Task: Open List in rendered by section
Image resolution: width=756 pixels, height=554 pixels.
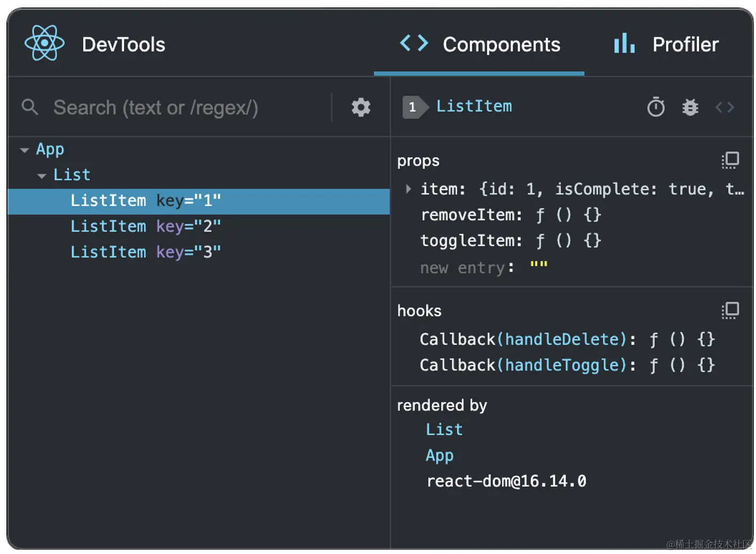Action: [444, 430]
